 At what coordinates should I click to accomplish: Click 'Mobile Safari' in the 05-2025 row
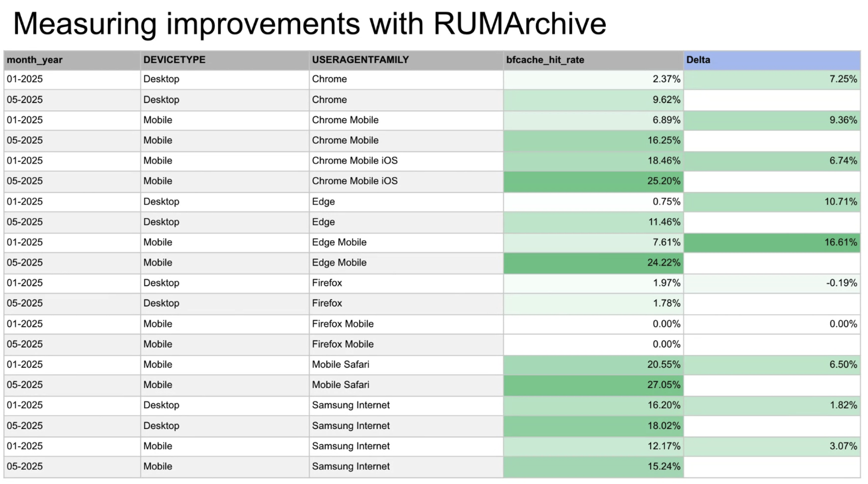(340, 385)
